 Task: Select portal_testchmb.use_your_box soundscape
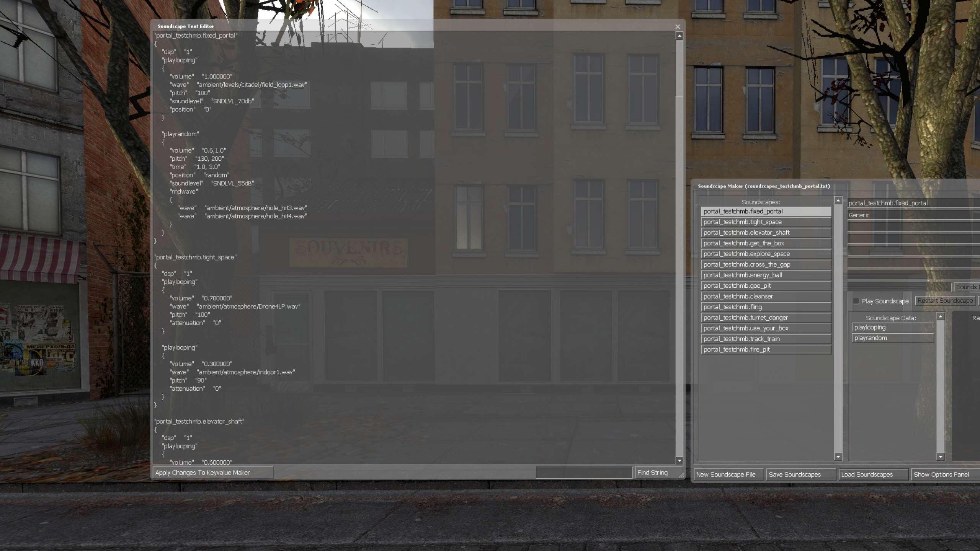point(766,328)
